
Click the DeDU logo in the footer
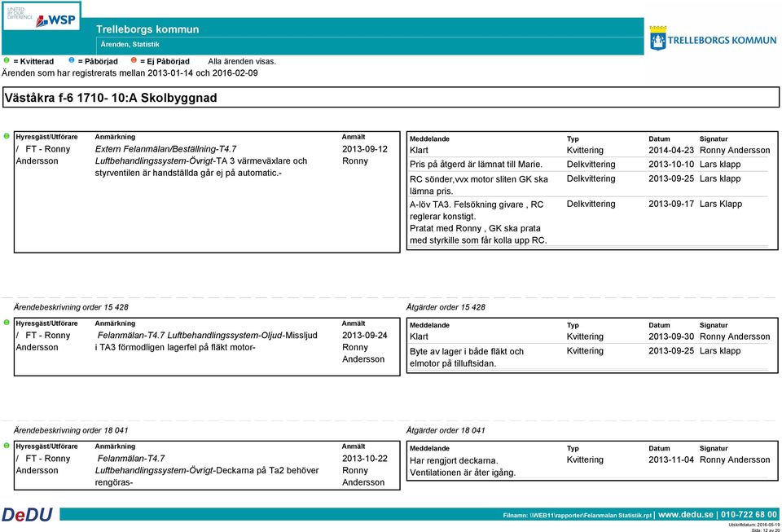click(x=28, y=515)
